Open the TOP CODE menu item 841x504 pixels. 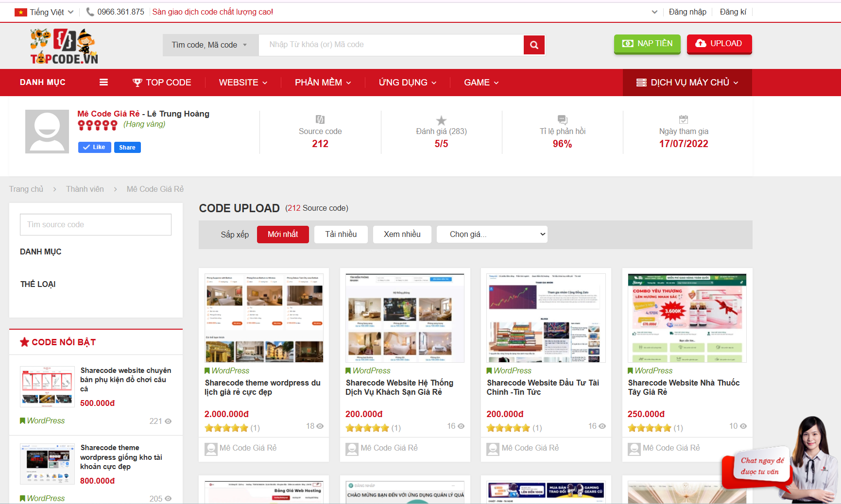tap(162, 83)
